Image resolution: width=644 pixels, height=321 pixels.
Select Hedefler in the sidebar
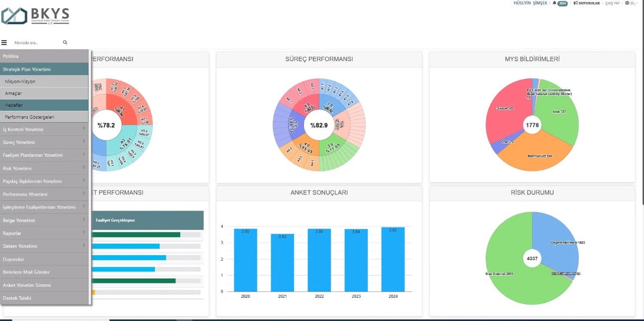point(44,105)
